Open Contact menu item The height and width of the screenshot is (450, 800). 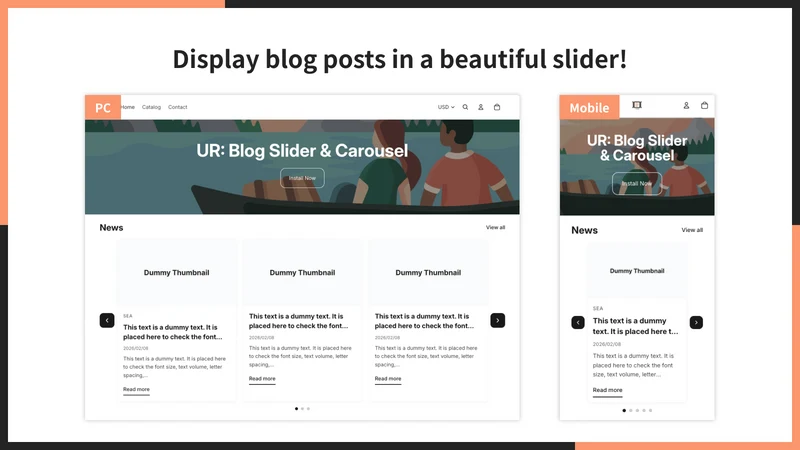point(178,107)
